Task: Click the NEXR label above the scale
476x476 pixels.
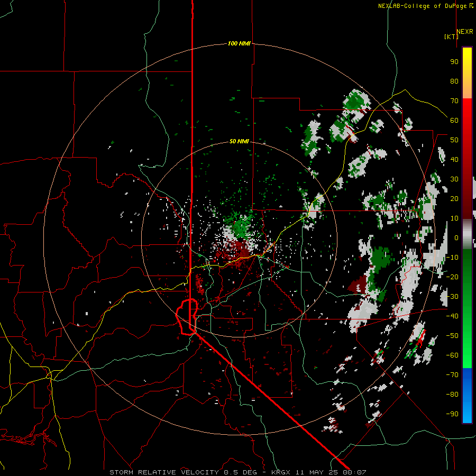Action: (465, 32)
